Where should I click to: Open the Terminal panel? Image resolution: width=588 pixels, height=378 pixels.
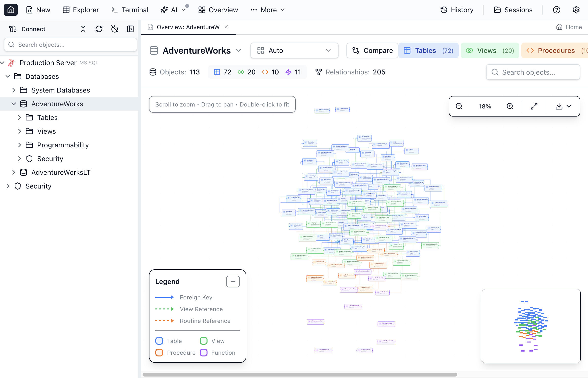(129, 10)
